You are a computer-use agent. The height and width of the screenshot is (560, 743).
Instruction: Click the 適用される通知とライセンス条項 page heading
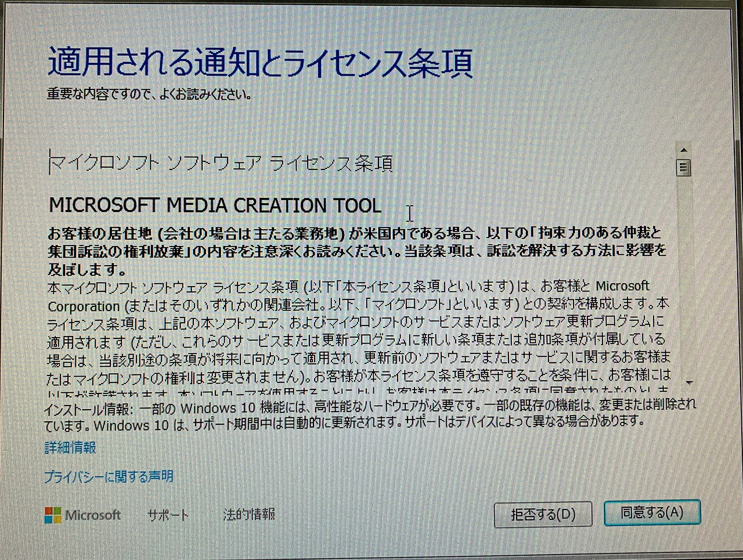coord(260,63)
